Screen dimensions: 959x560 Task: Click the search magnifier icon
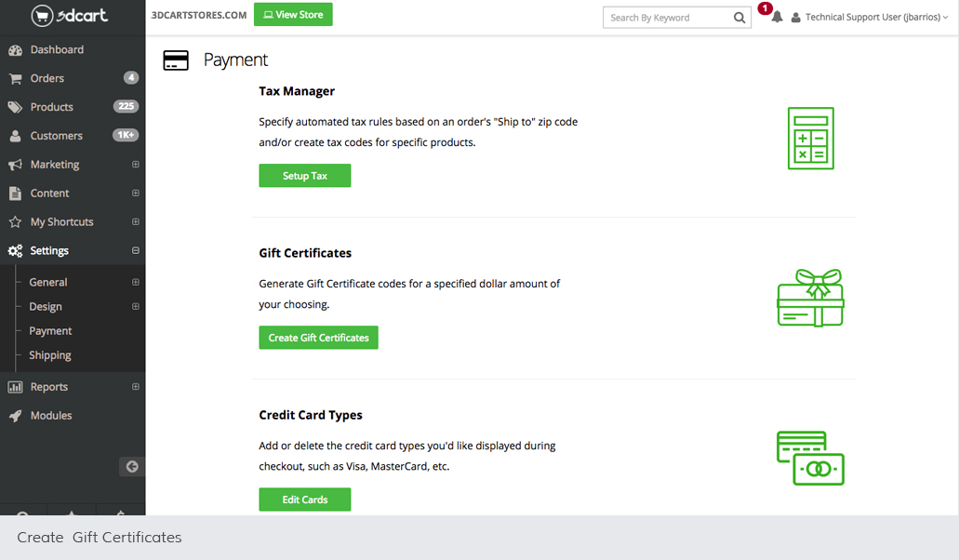coord(739,18)
